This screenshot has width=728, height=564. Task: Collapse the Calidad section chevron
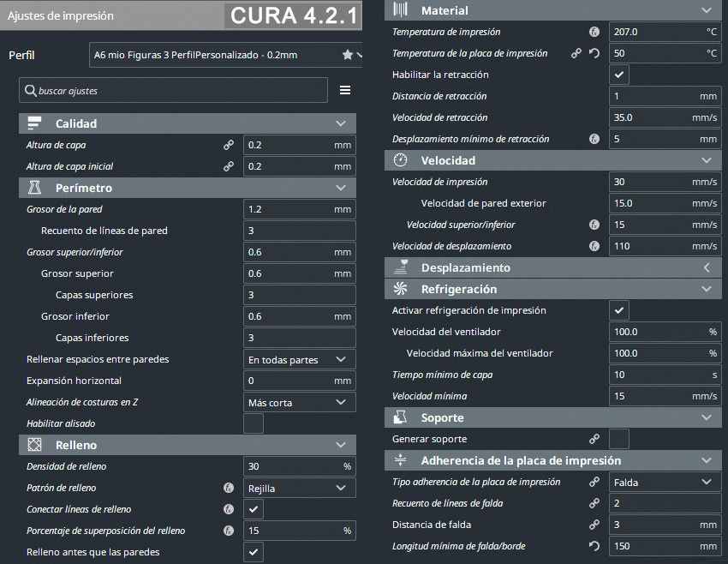pyautogui.click(x=341, y=123)
